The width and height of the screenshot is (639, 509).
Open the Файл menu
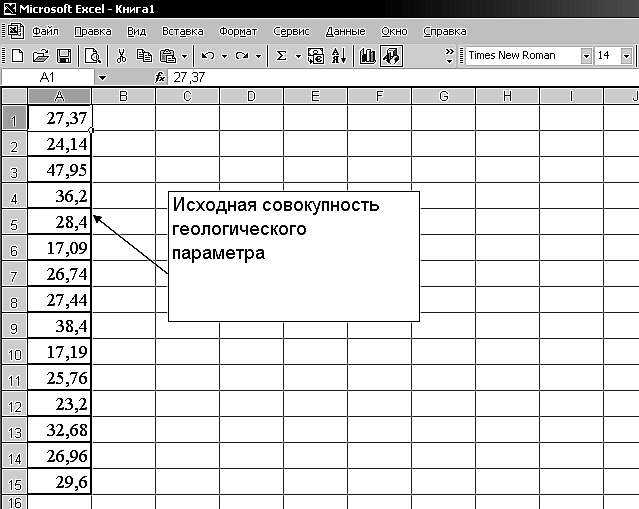tap(45, 31)
